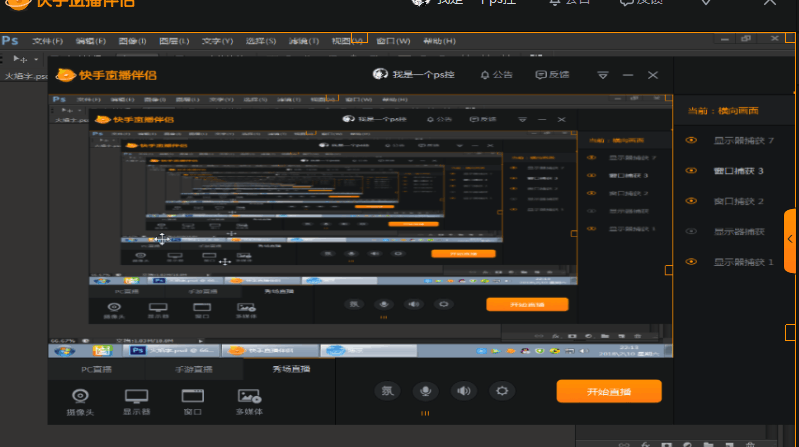Open 滤镜(T) in the top Photoshop menu bar
This screenshot has height=447, width=799.
pyautogui.click(x=304, y=41)
